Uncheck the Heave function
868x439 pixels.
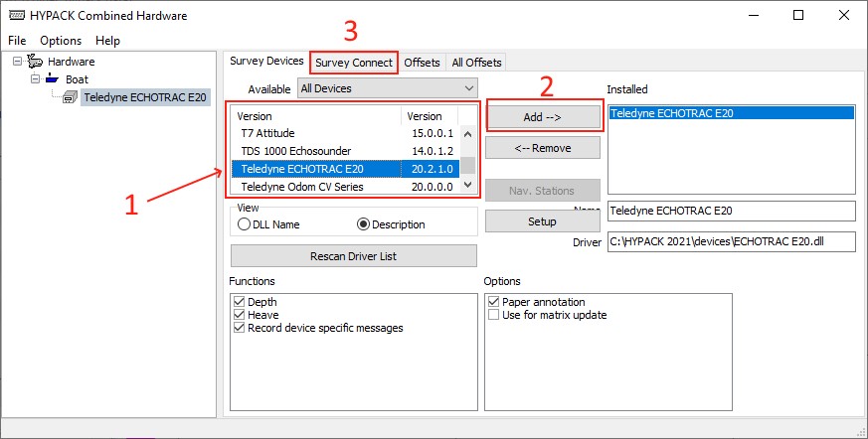pos(240,315)
